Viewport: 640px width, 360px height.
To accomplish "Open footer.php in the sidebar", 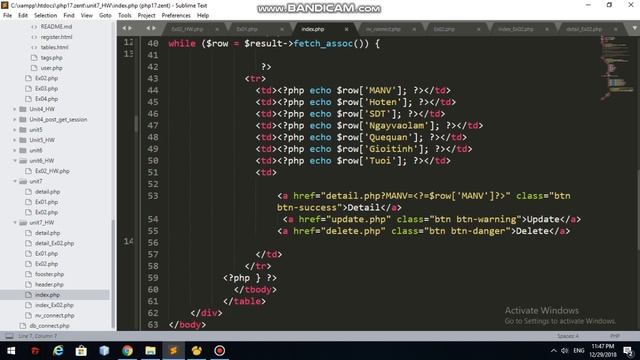I will 49,274.
